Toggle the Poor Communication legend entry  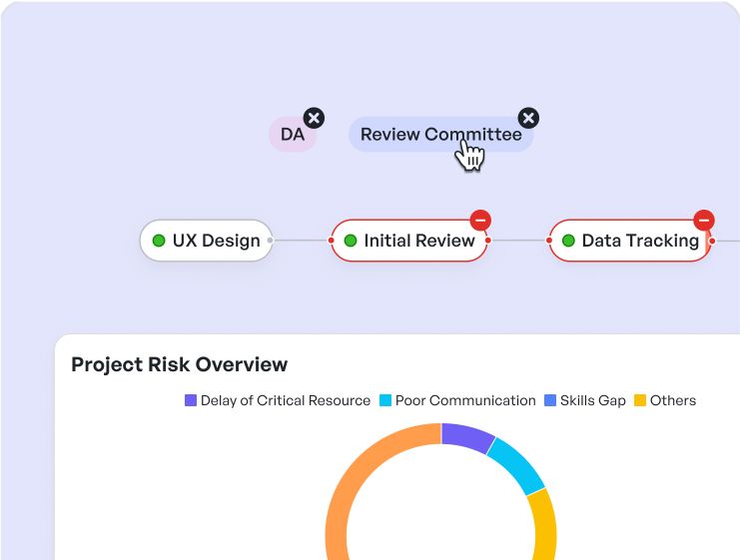pos(457,400)
